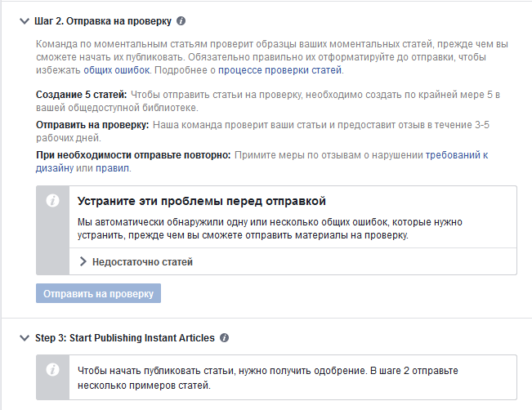
Task: Collapse the Шаг 2 section chevron
Action: tap(25, 21)
